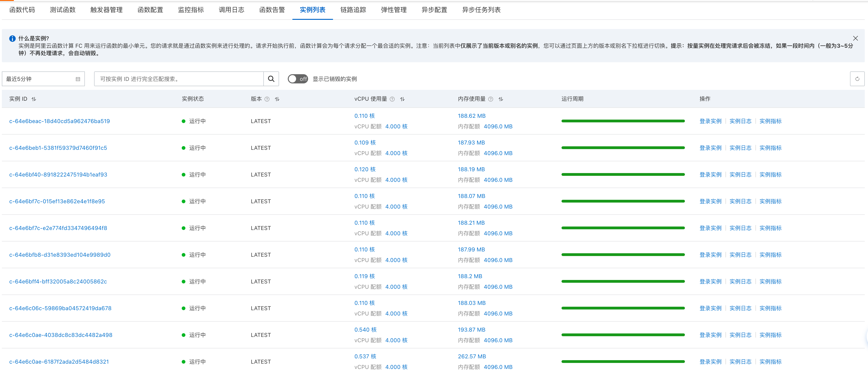Open 实例指标 for instance ending 4d8321

coord(770,362)
